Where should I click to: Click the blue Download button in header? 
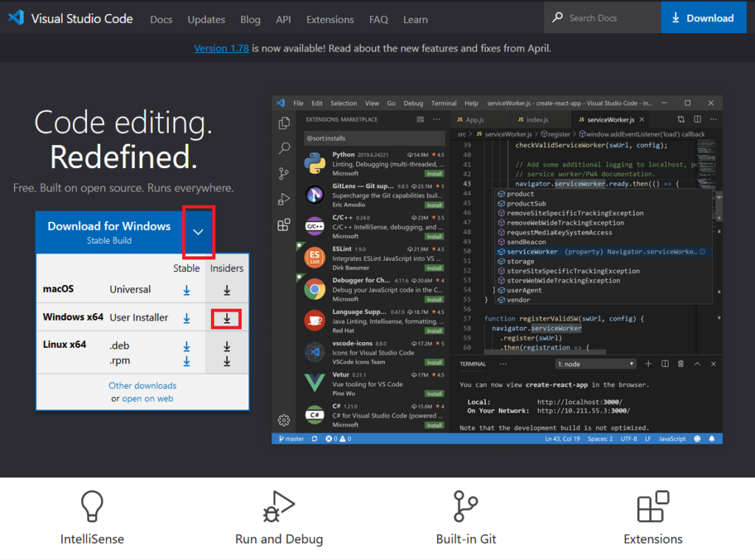tap(703, 18)
